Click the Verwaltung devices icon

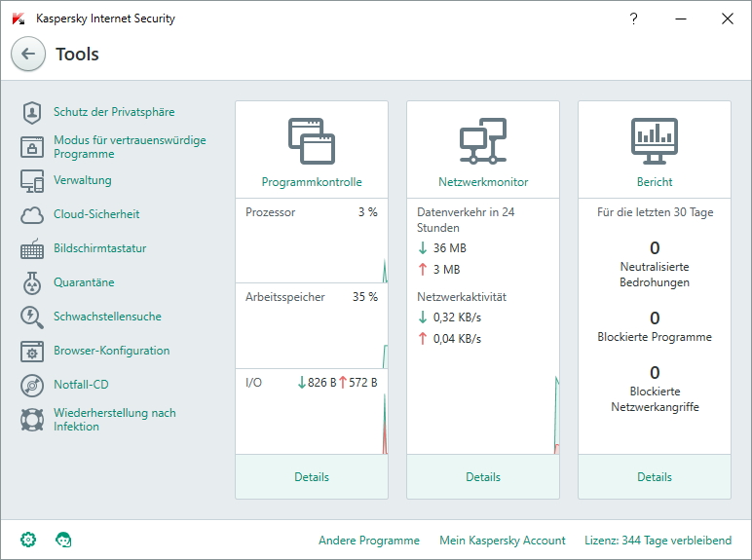[32, 181]
